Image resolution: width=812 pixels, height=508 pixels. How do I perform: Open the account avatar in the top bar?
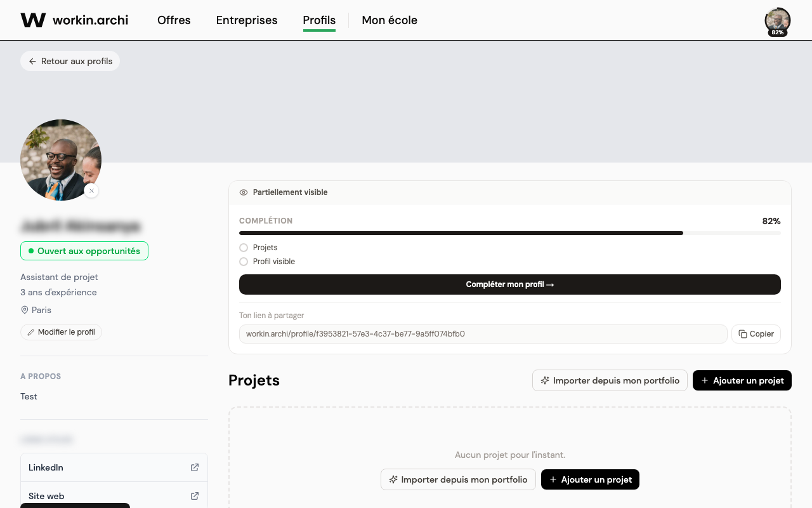click(778, 20)
